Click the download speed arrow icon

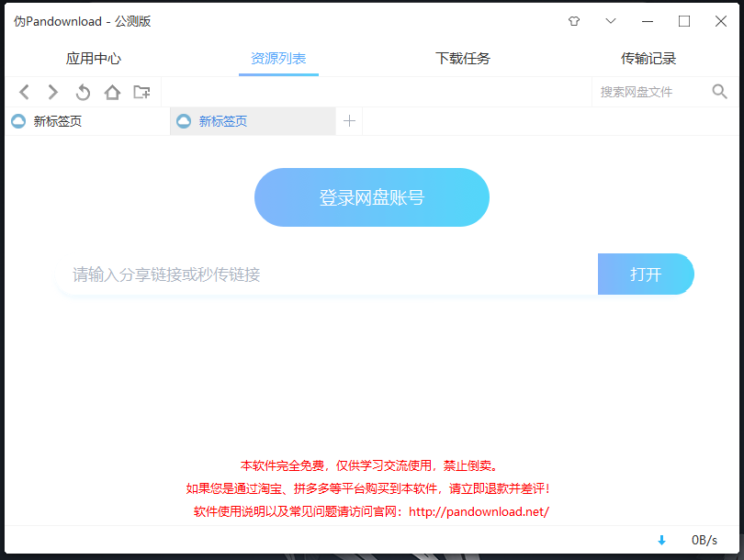pyautogui.click(x=661, y=541)
